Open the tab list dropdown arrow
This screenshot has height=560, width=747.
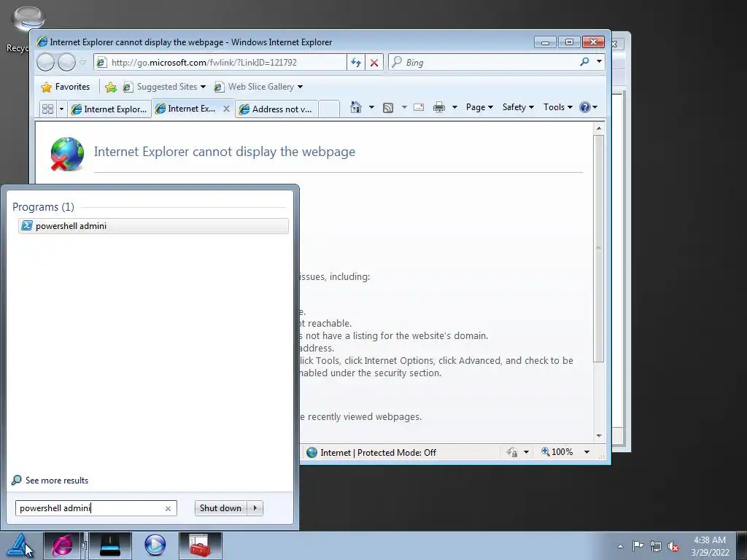pos(61,109)
